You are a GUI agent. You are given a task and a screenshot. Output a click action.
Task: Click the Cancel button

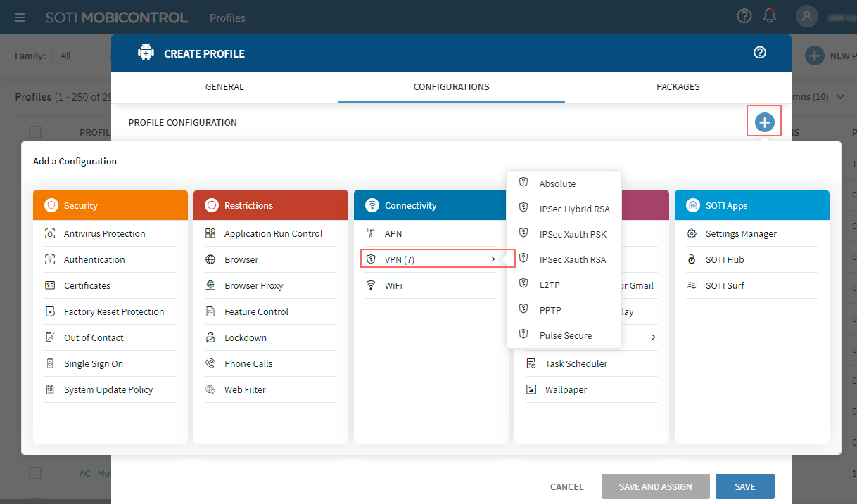567,486
